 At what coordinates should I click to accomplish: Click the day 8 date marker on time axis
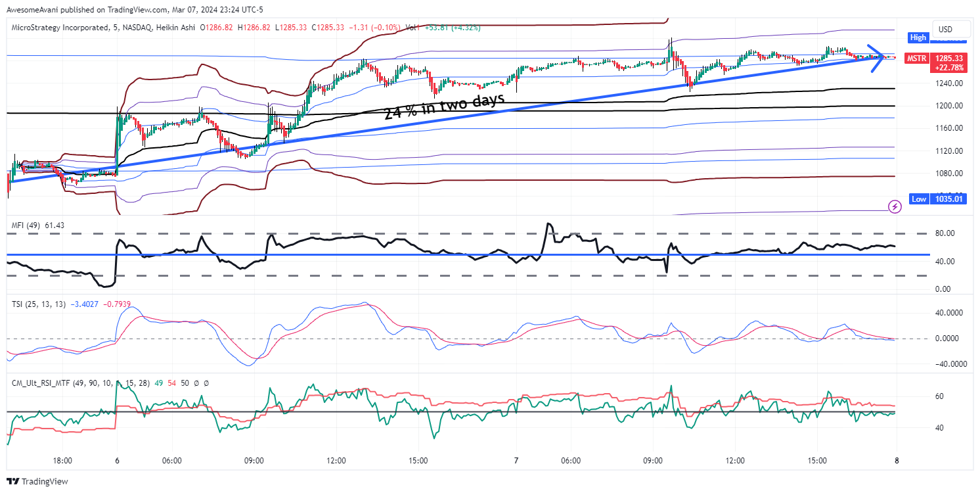click(897, 461)
